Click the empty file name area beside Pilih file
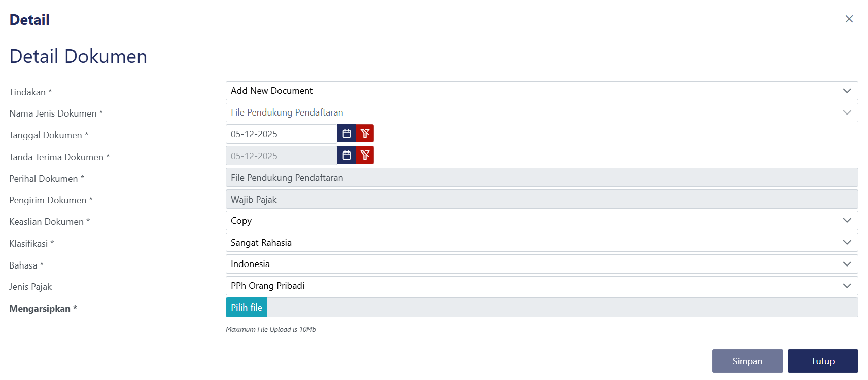Viewport: 868px width, 380px height. coord(562,308)
